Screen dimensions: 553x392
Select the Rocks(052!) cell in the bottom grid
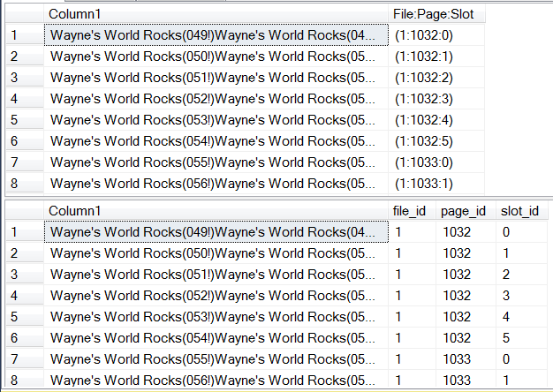click(x=216, y=296)
